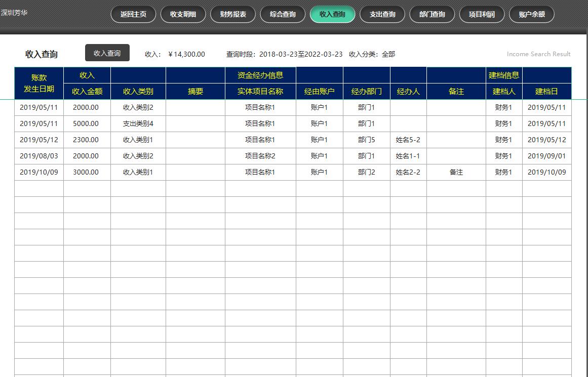The height and width of the screenshot is (377, 588).
Task: Click the 备注 cell in 3000.00 row
Action: 456,172
